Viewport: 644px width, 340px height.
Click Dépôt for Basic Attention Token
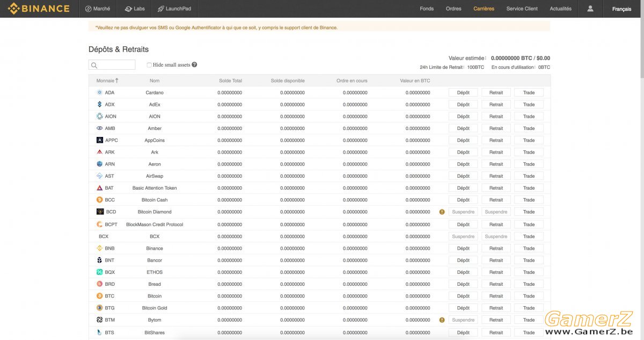pyautogui.click(x=463, y=188)
